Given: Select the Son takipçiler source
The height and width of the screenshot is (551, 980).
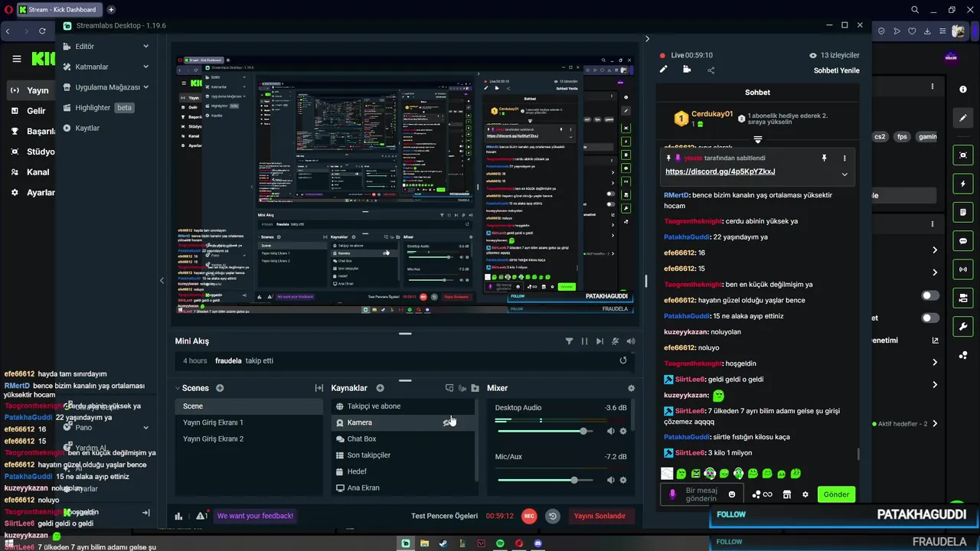Looking at the screenshot, I should (403, 455).
